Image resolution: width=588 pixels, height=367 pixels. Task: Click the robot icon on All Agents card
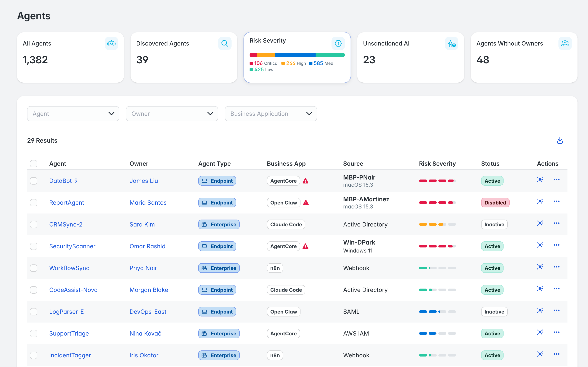tap(111, 43)
